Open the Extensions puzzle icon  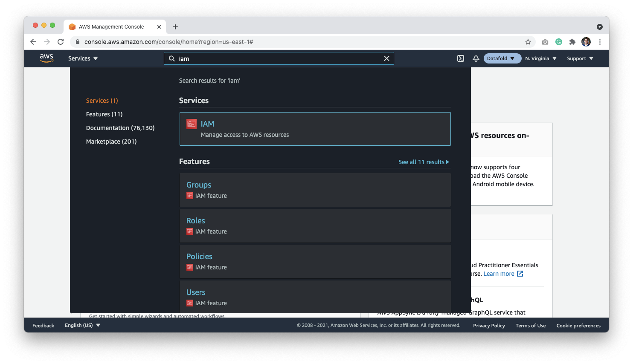pos(572,42)
